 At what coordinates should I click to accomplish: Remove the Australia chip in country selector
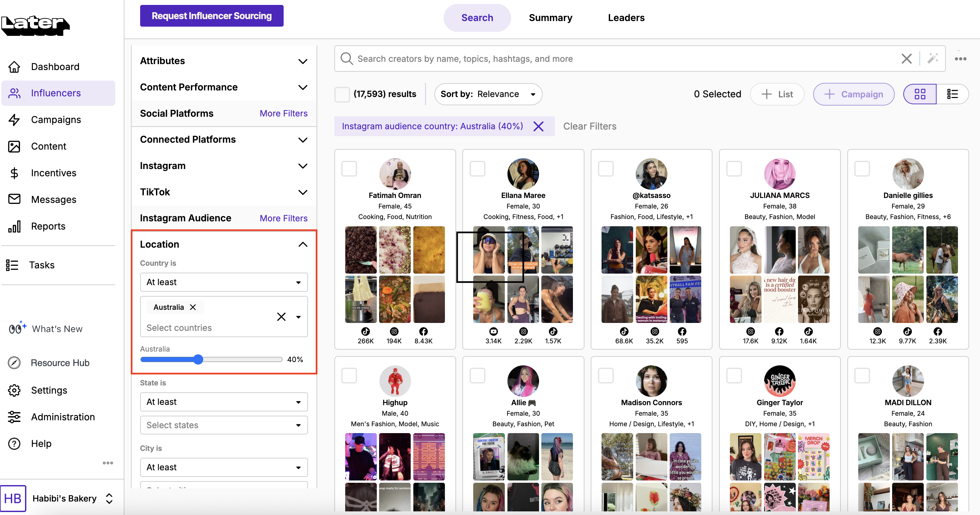[x=193, y=307]
